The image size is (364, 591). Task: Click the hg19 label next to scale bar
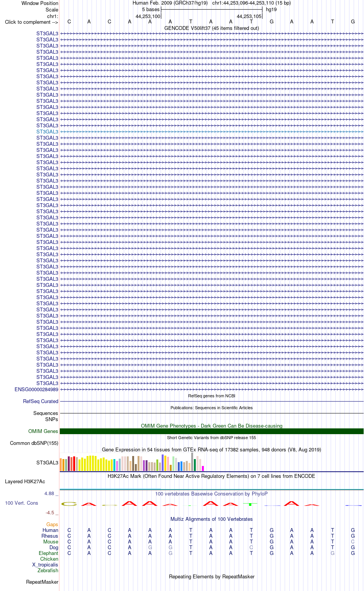click(x=271, y=9)
